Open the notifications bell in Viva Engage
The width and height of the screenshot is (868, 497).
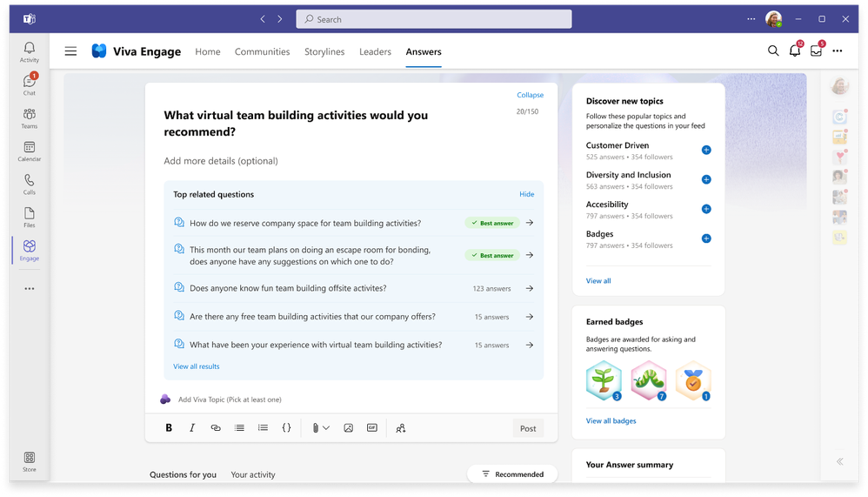click(794, 51)
